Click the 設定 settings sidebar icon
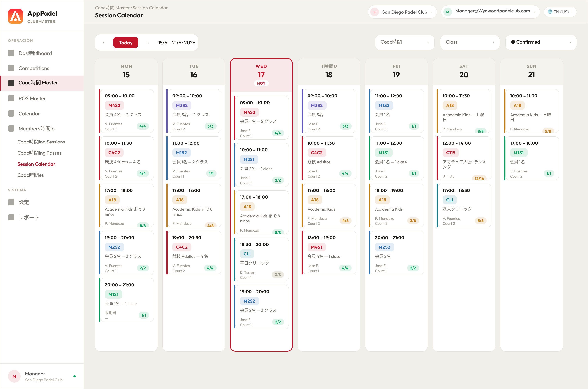588x389 pixels. click(11, 202)
